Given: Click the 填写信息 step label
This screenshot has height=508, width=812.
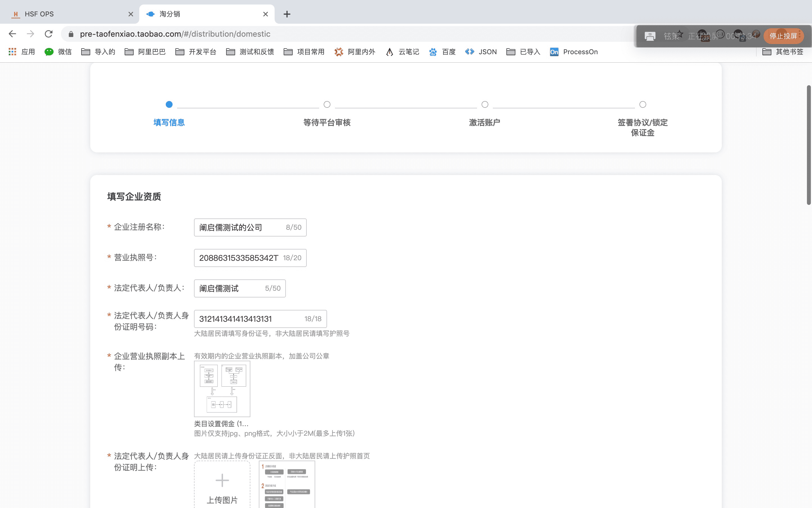Looking at the screenshot, I should [x=169, y=123].
